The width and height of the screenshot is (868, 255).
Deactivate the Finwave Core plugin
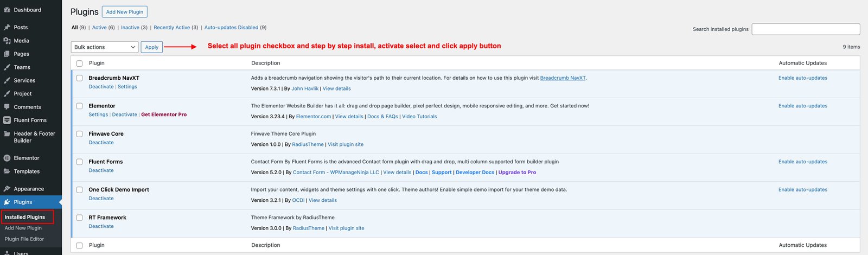(101, 143)
